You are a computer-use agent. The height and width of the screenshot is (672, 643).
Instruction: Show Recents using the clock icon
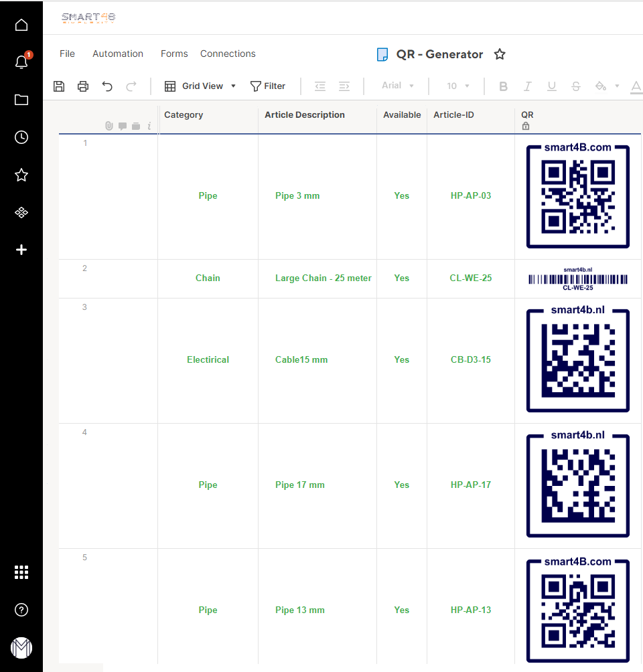(x=21, y=137)
